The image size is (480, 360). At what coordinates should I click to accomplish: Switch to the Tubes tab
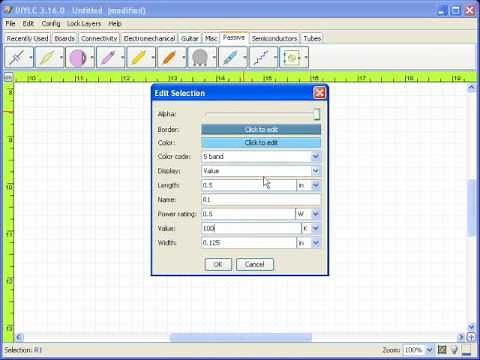click(x=312, y=38)
